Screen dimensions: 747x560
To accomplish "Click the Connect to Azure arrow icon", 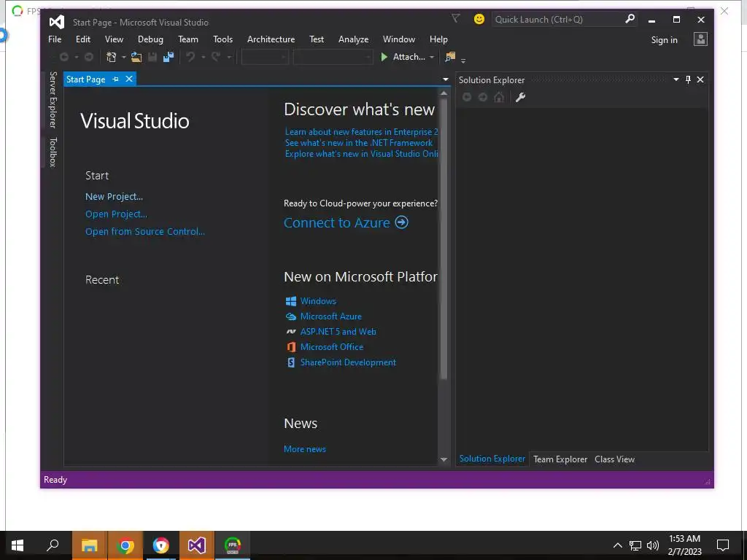I will point(402,222).
